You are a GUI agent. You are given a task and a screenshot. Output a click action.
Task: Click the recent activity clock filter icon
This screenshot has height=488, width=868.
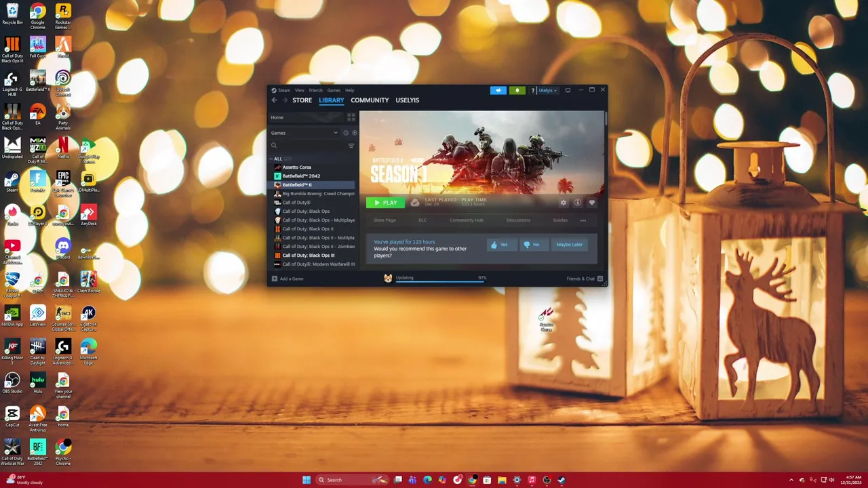[x=345, y=133]
